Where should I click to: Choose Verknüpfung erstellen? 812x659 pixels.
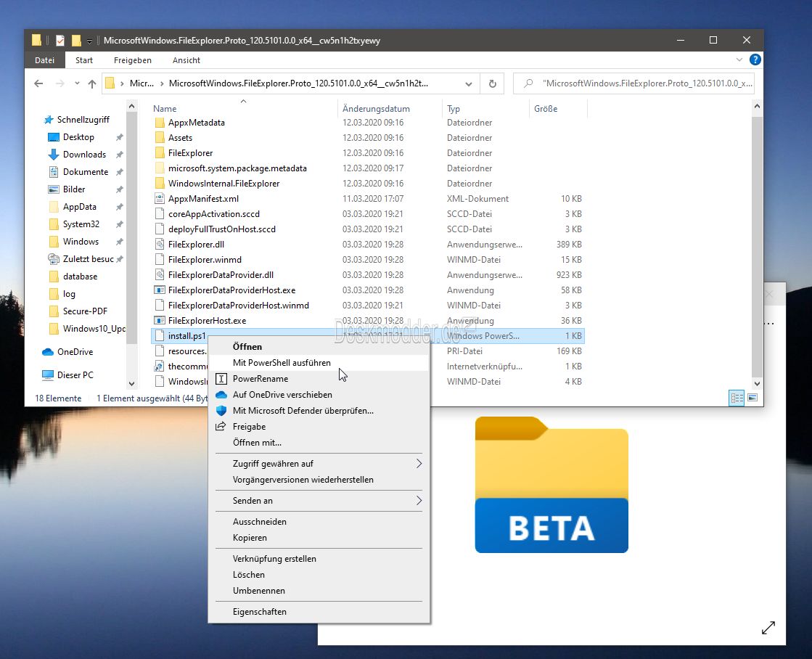[x=319, y=559]
